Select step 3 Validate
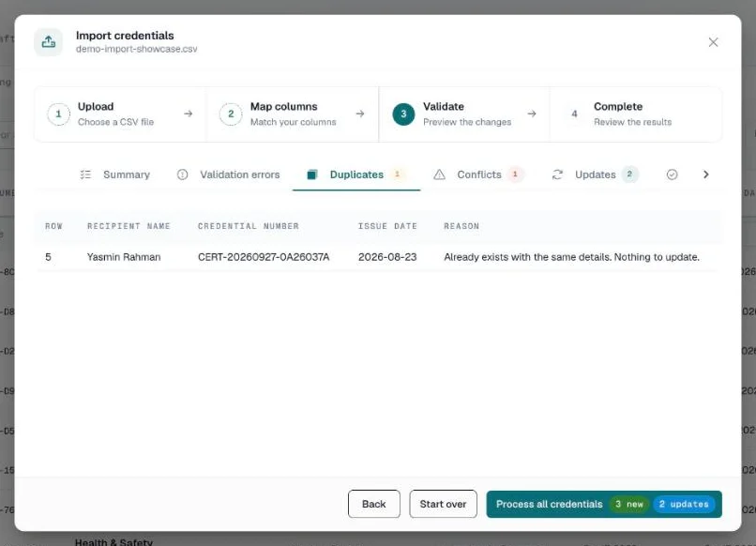 click(464, 114)
